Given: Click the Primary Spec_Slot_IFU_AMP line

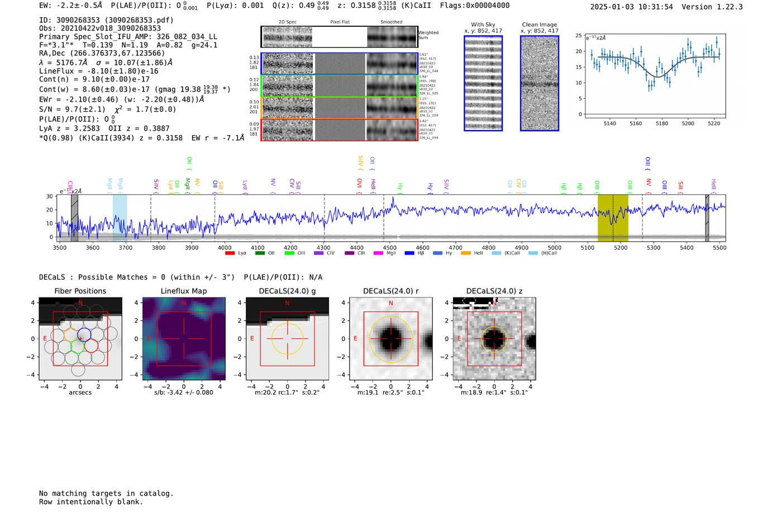Looking at the screenshot, I should (x=128, y=37).
